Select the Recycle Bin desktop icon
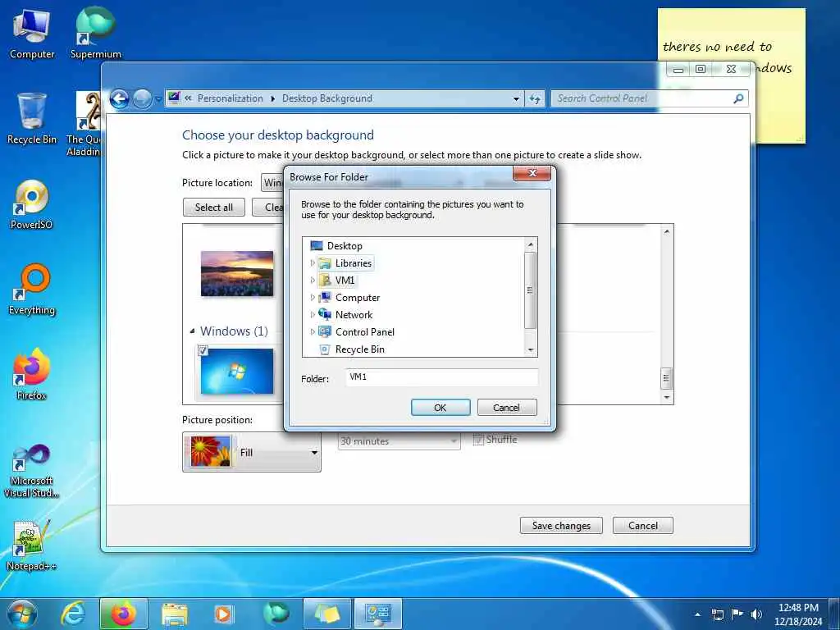840x630 pixels. (32, 119)
